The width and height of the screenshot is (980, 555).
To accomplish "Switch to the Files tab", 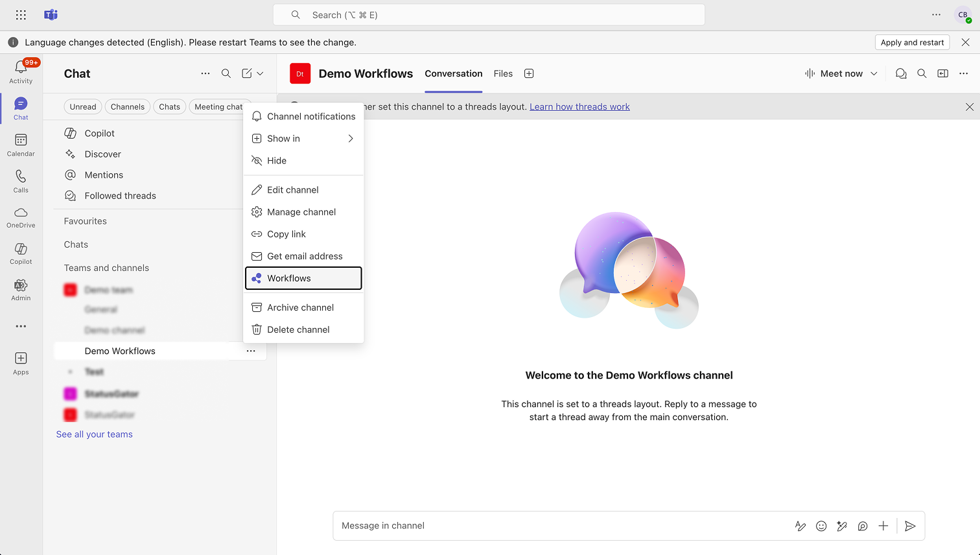I will click(503, 73).
